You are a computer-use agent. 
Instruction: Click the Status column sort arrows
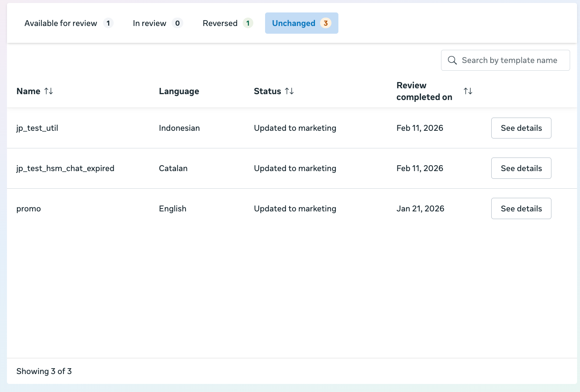(289, 91)
